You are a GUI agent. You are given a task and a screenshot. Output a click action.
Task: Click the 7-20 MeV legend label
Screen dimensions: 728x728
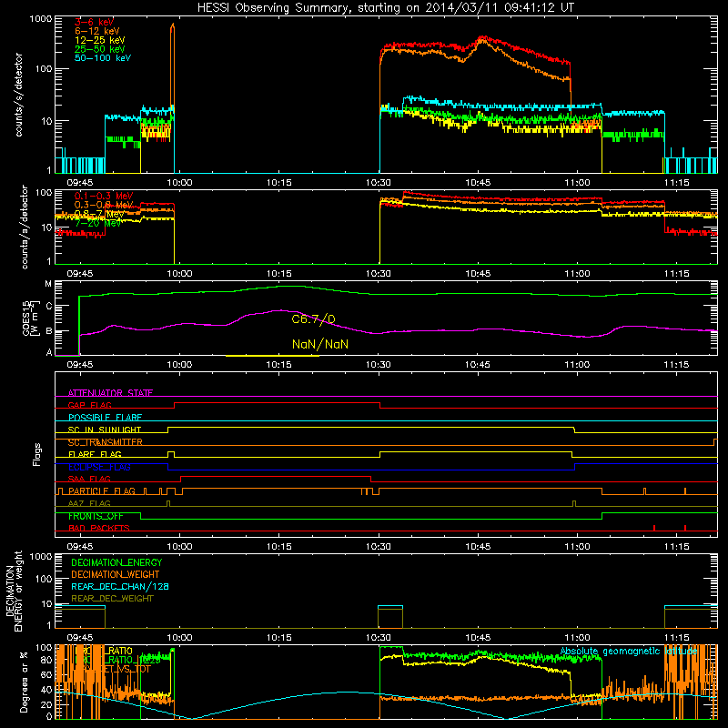click(98, 223)
